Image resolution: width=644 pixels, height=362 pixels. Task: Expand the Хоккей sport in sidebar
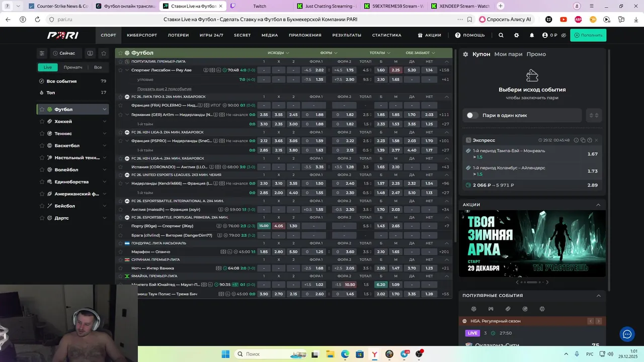pos(104,121)
